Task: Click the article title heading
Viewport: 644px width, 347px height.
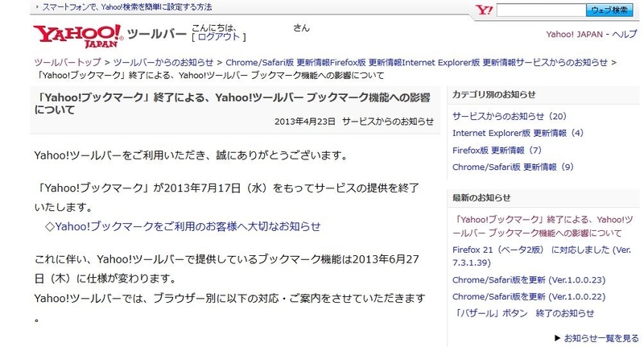Action: [233, 104]
